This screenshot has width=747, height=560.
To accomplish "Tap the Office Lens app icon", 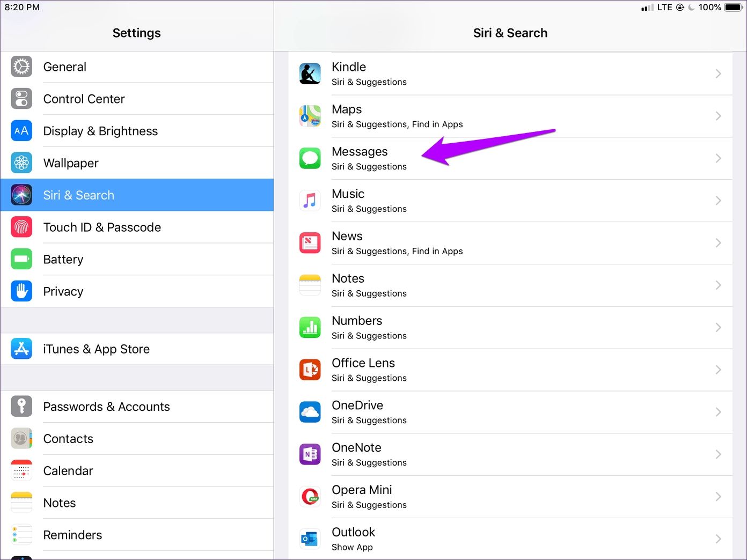I will tap(310, 370).
